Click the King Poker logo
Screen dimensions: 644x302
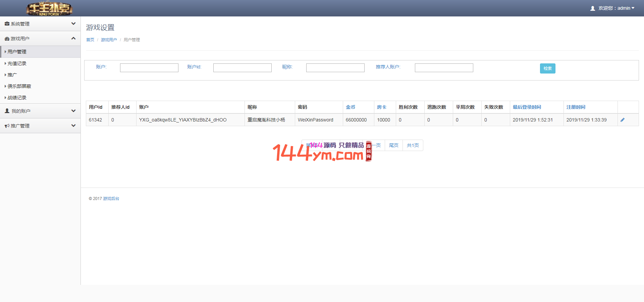pos(49,8)
